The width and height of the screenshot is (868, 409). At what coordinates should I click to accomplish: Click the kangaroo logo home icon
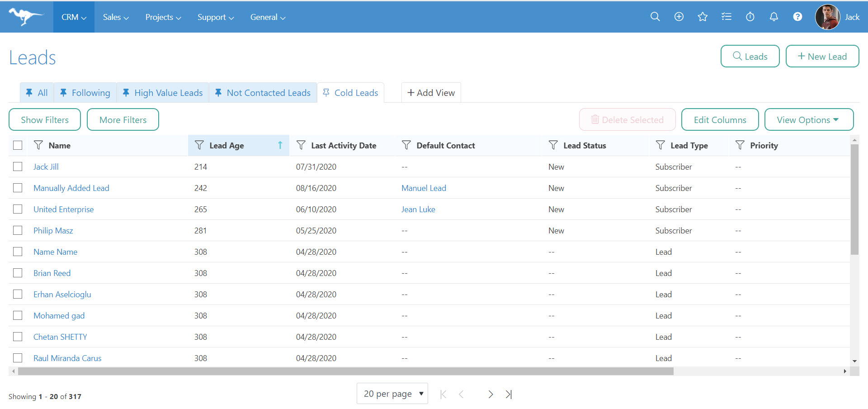(x=26, y=17)
